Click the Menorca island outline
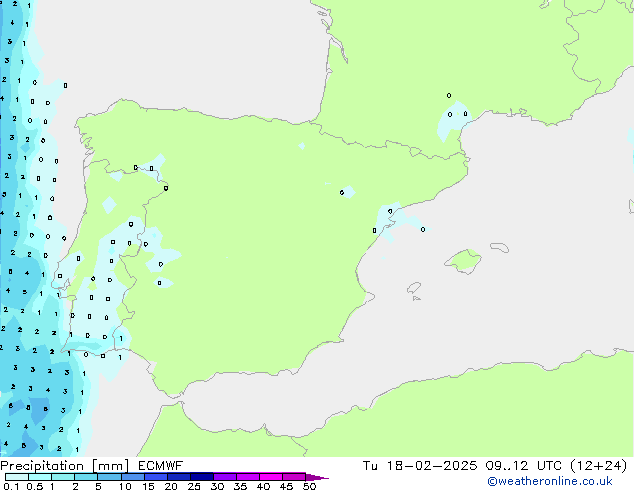The image size is (634, 490). [499, 247]
